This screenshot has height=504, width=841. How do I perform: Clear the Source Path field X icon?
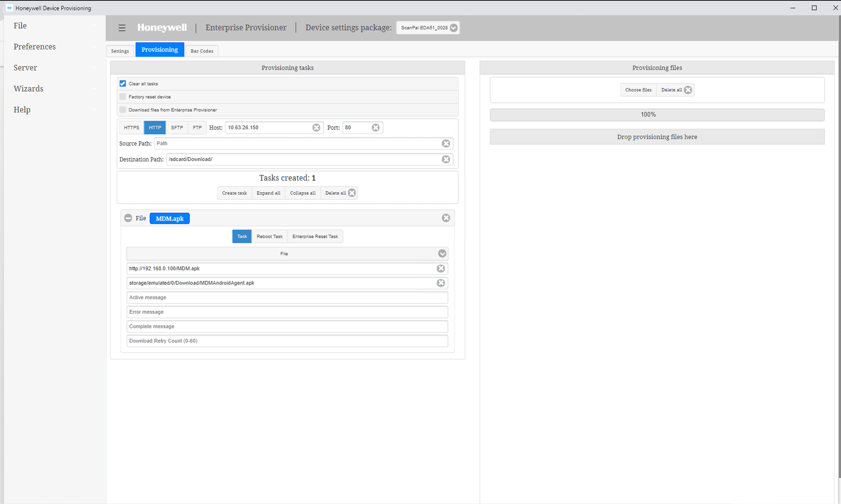click(446, 143)
